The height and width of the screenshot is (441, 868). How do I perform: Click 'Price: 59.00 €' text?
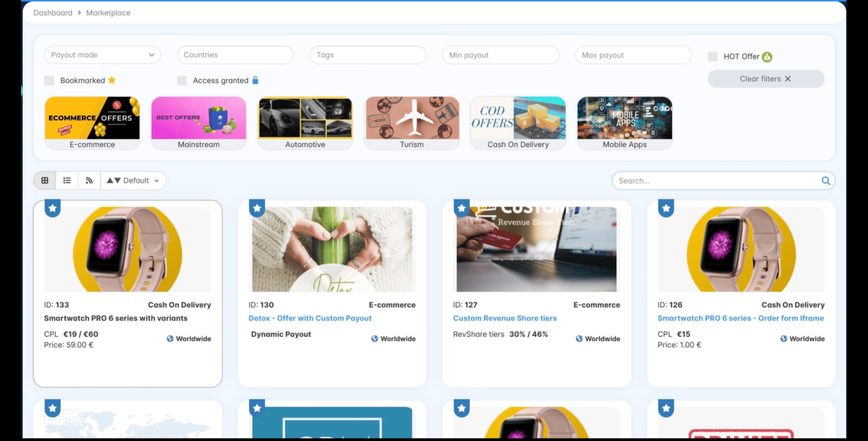pos(69,344)
